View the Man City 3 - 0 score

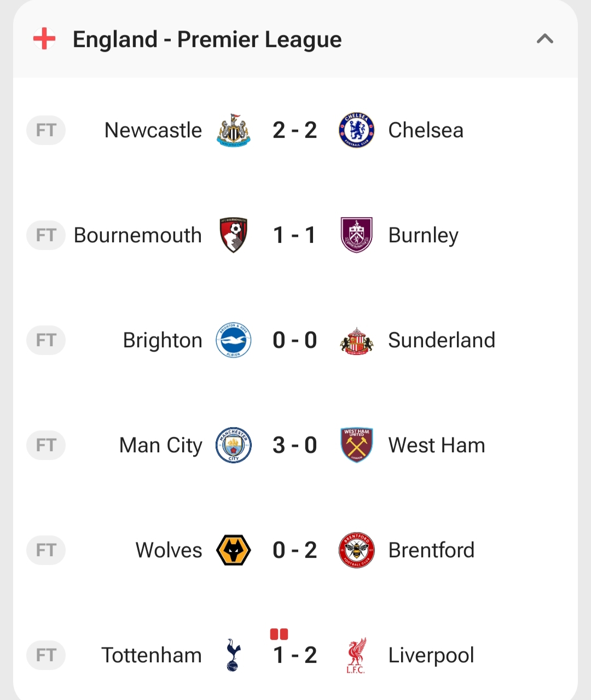click(294, 445)
